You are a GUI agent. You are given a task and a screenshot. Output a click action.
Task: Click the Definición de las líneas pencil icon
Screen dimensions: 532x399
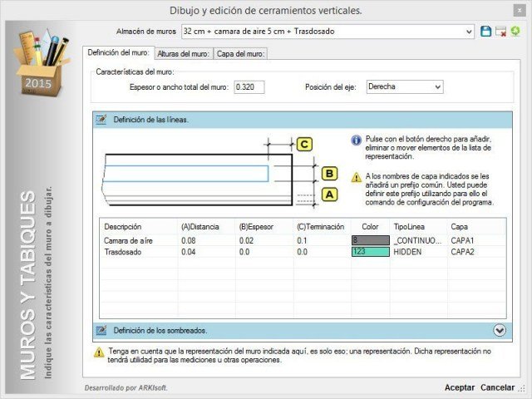[101, 120]
